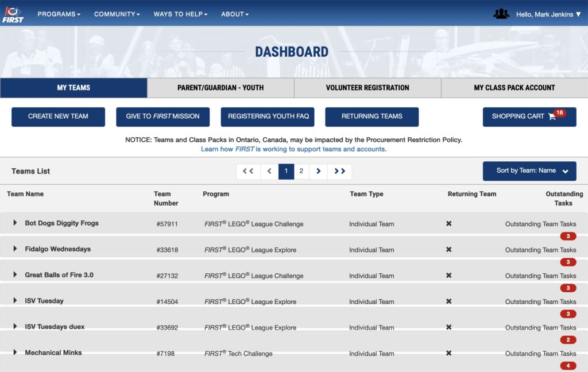Open the Sort by Team: Name dropdown
Screen dimensions: 588x372
(x=529, y=170)
